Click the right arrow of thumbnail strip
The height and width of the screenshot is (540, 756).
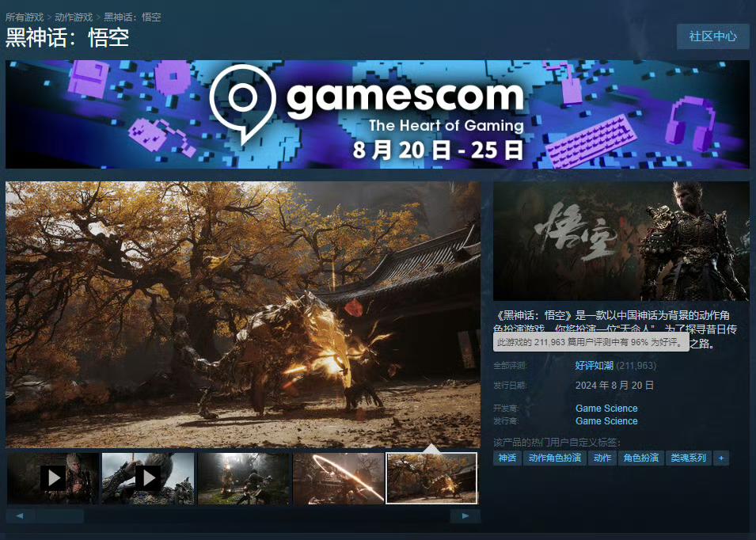point(465,516)
